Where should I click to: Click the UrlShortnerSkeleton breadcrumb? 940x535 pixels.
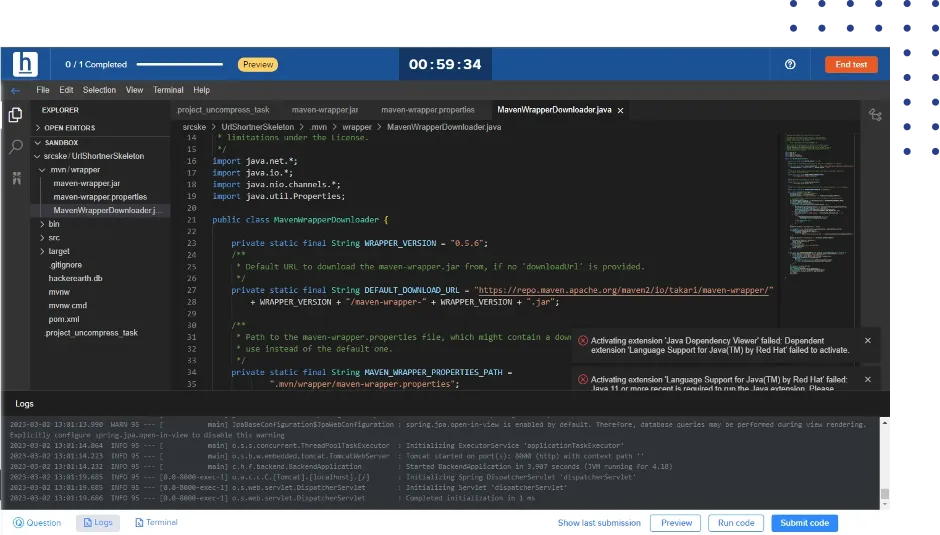pyautogui.click(x=258, y=127)
